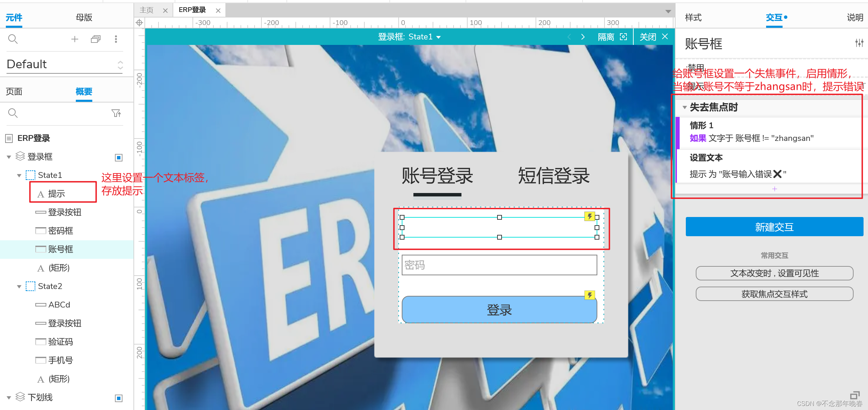Click the add library plus icon

click(75, 39)
